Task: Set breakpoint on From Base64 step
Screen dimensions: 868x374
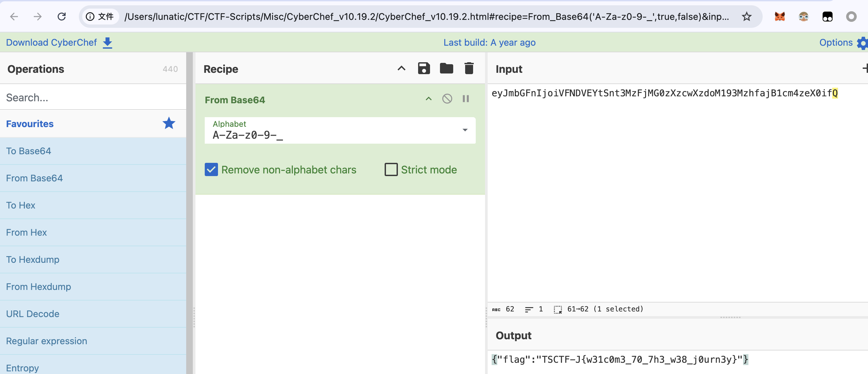Action: 466,99
